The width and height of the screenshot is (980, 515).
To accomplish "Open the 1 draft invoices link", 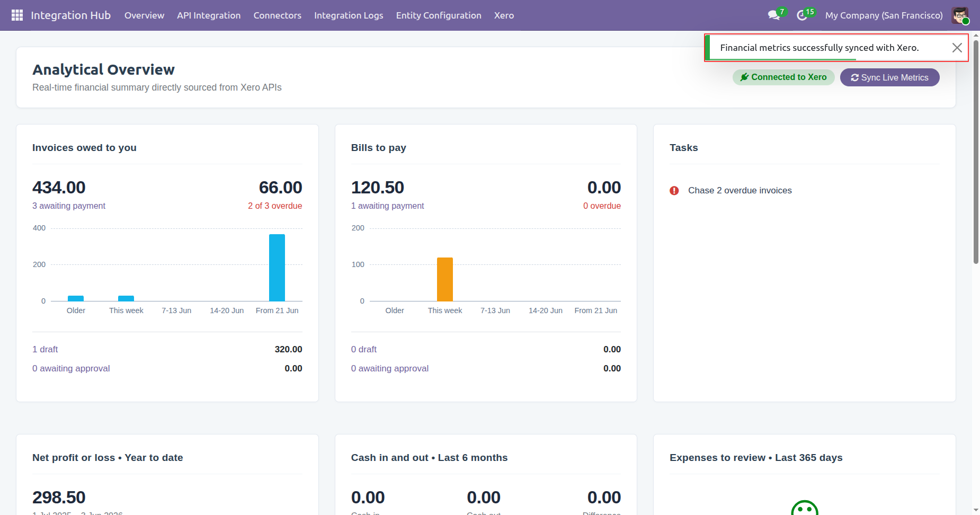I will tap(45, 349).
